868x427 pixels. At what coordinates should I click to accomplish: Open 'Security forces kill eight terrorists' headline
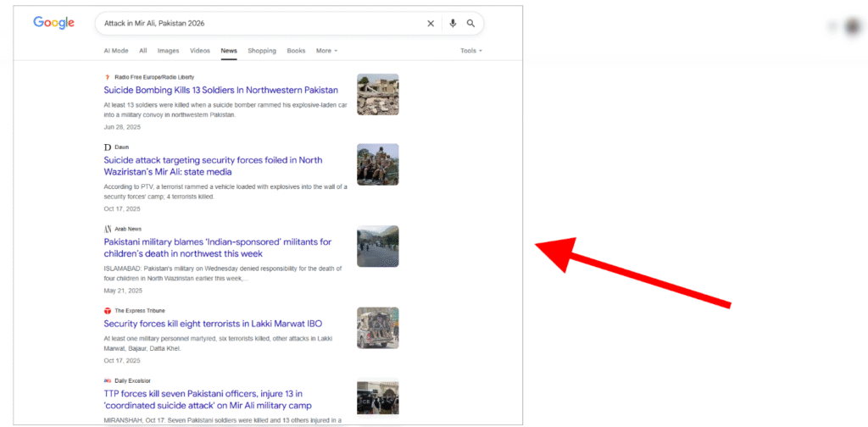pos(213,324)
